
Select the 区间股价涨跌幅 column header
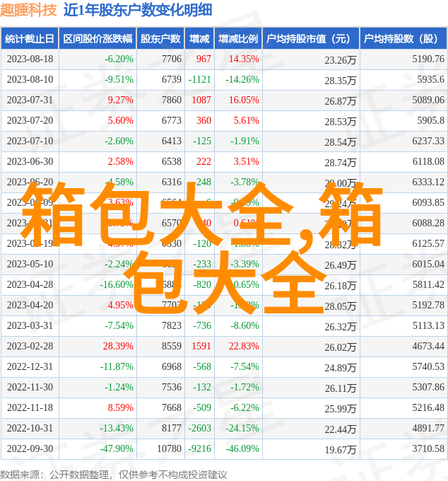pyautogui.click(x=98, y=39)
